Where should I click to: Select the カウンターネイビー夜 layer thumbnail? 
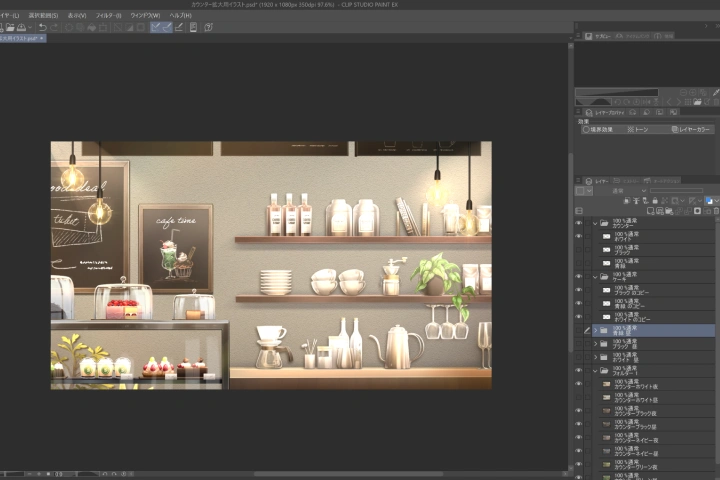[606, 437]
